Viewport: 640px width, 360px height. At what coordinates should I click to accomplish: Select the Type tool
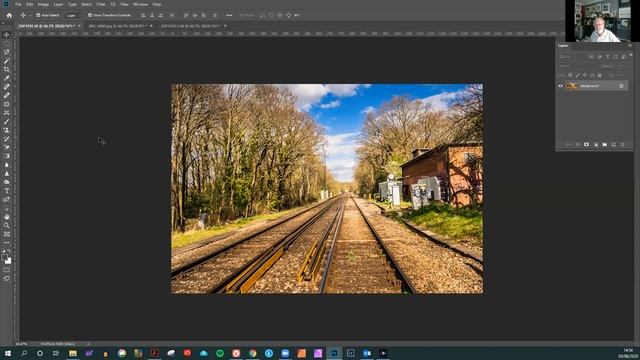[7, 191]
